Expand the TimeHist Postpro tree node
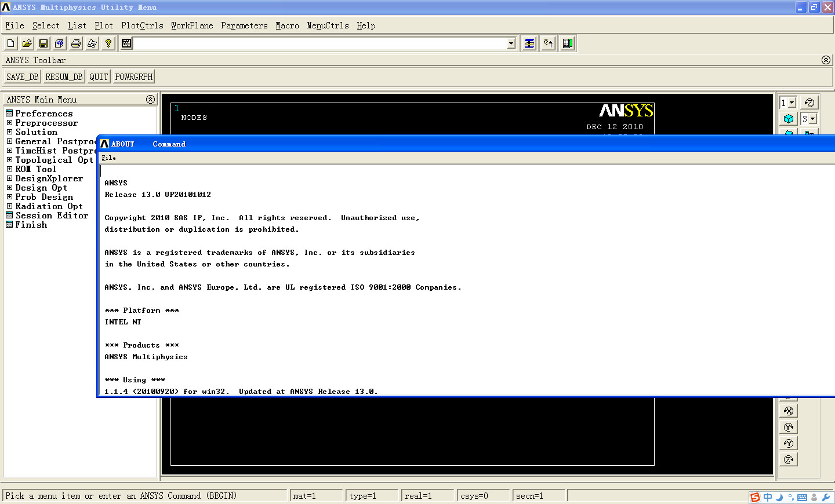Viewport: 835px width, 504px height. (9, 151)
